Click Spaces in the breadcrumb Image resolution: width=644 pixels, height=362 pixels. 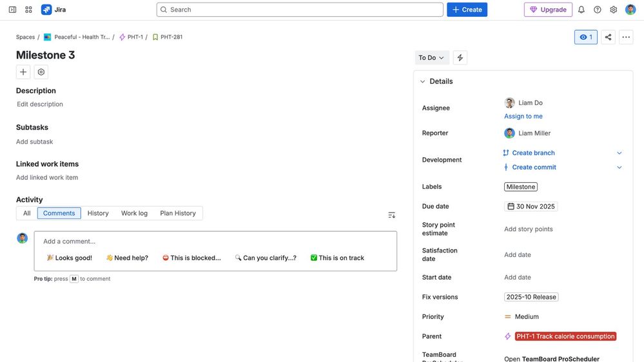[26, 37]
